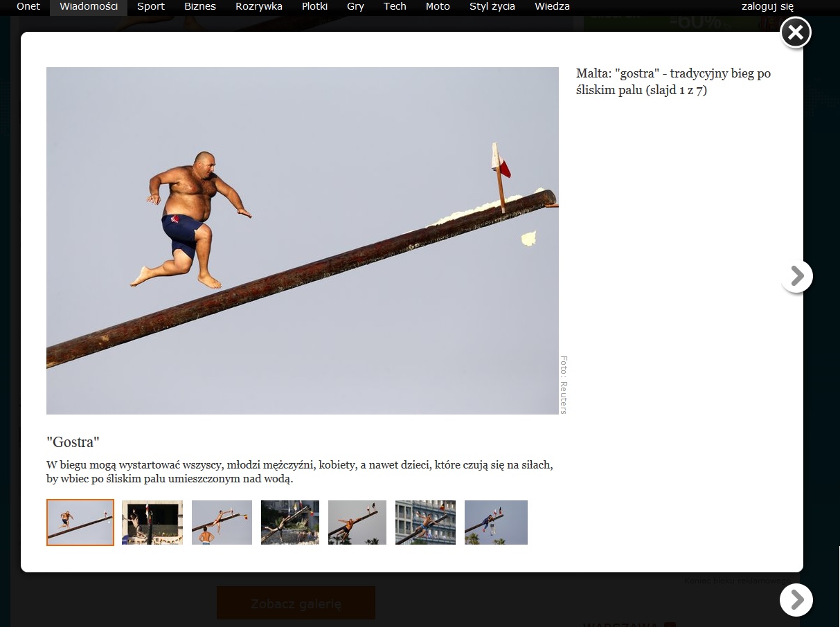
Task: Pick the sixth thumbnail with the building
Action: click(x=425, y=522)
